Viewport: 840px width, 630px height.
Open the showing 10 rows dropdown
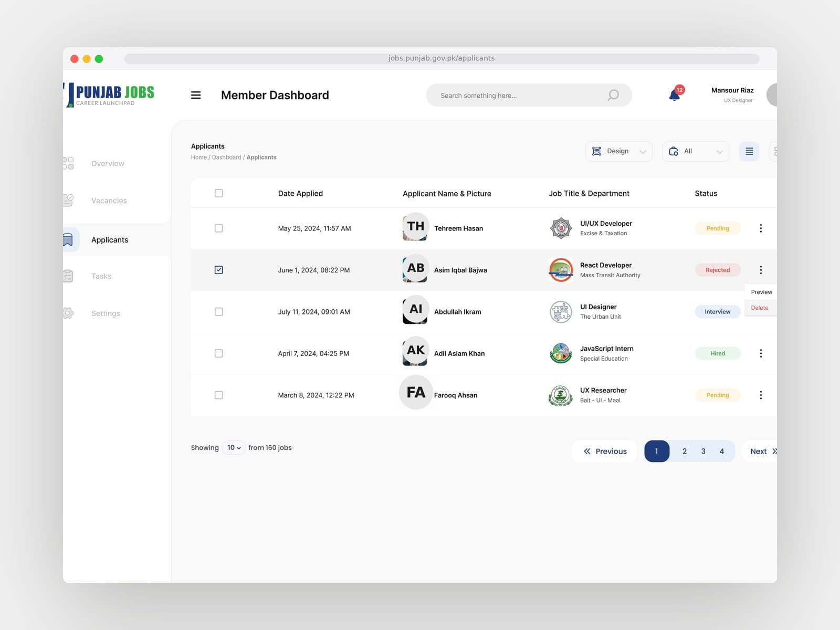click(234, 448)
